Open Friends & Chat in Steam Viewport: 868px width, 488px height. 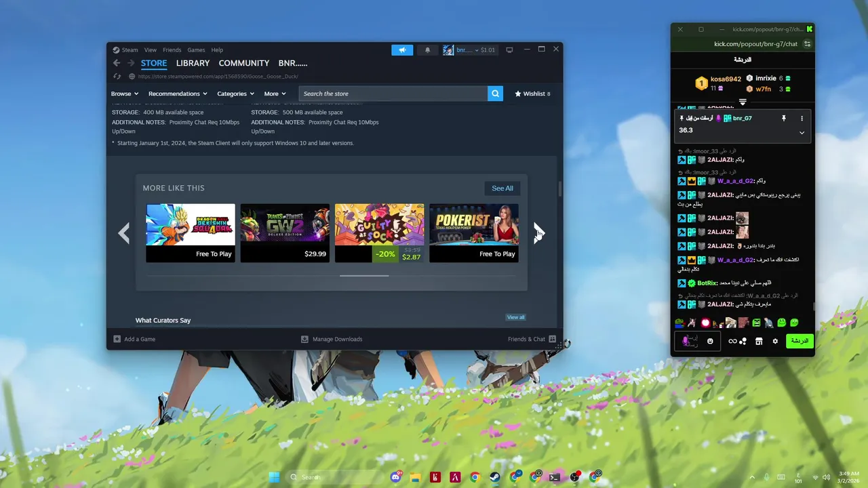[532, 339]
